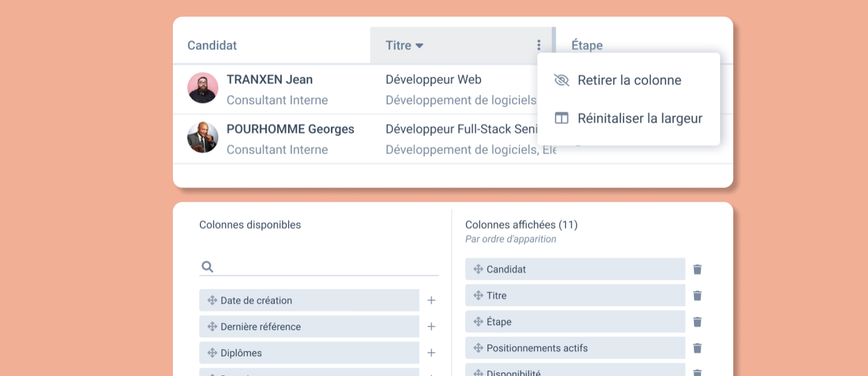Select Retirer la colonne menu entry

pos(628,80)
